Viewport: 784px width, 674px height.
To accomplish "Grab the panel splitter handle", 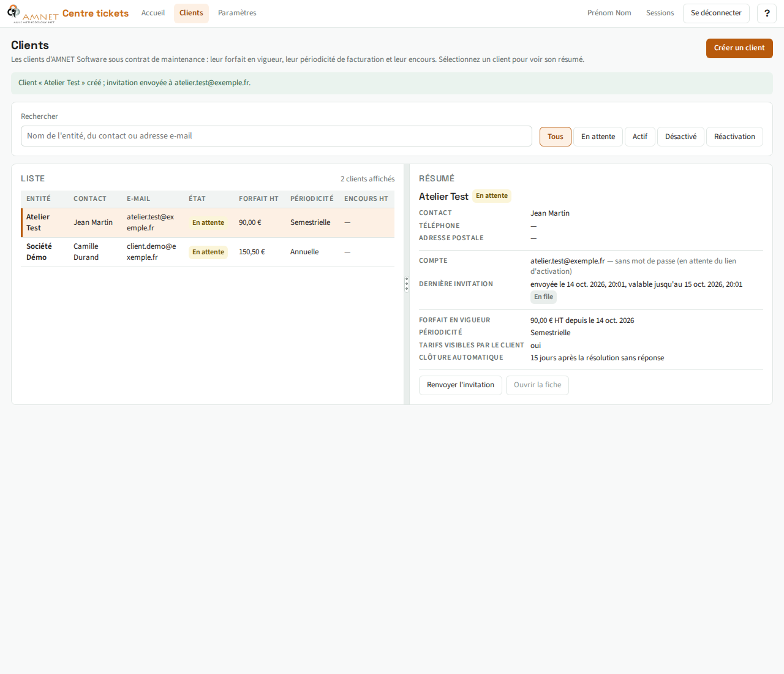I will click(x=407, y=284).
